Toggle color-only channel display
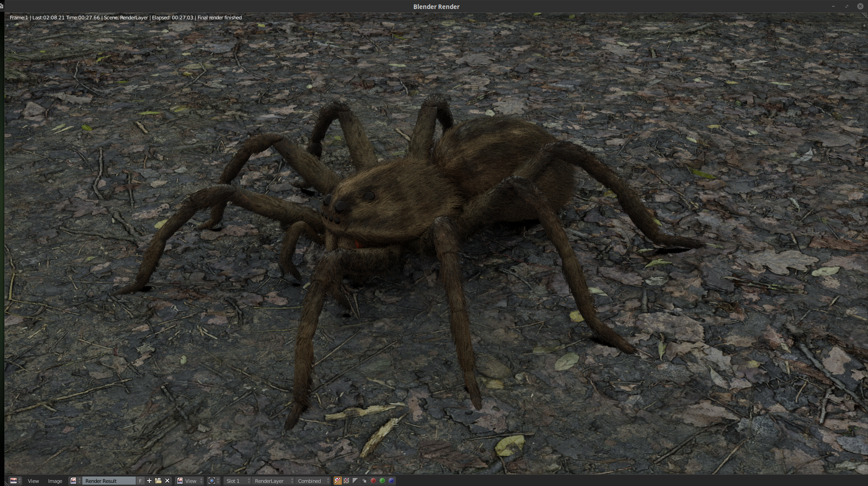 point(347,481)
